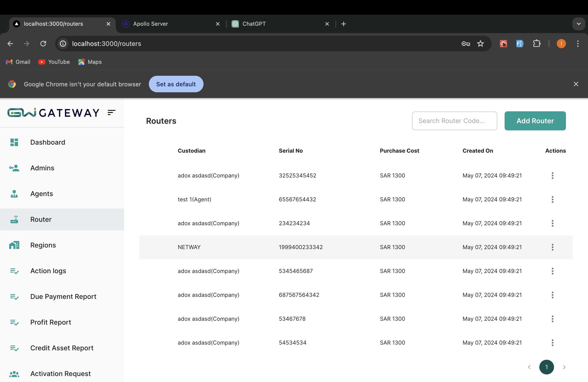Click Set as default button

click(x=176, y=84)
